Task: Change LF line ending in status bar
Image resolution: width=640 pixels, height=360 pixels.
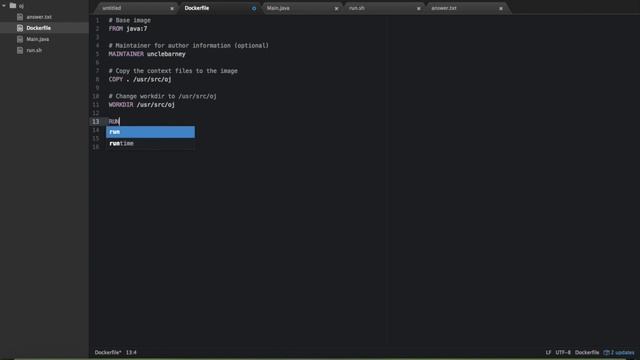Action: (x=548, y=353)
